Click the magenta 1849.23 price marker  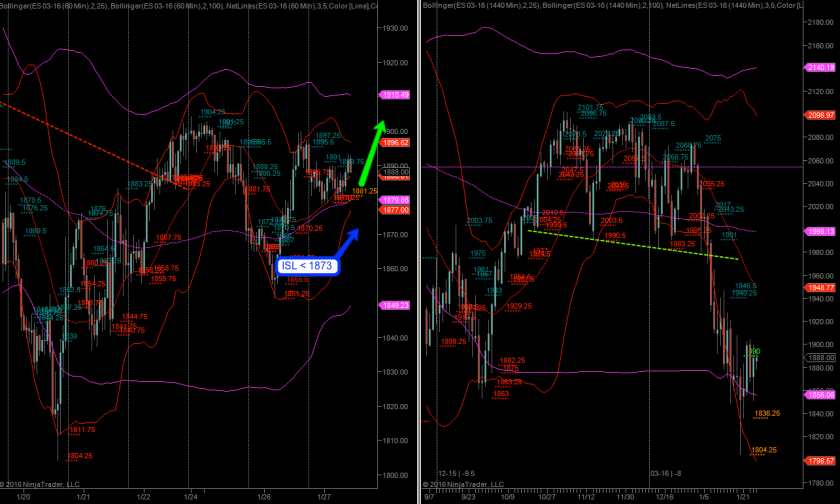pos(395,305)
